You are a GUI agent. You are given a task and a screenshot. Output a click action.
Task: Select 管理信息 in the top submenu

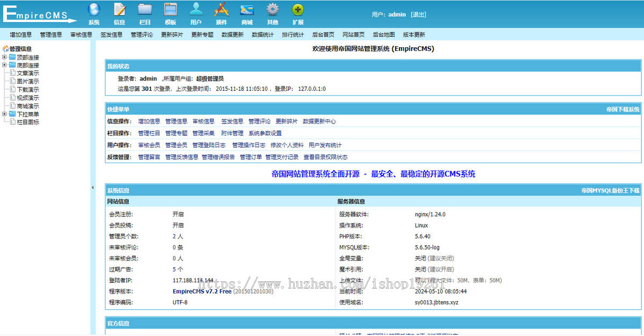coord(51,35)
